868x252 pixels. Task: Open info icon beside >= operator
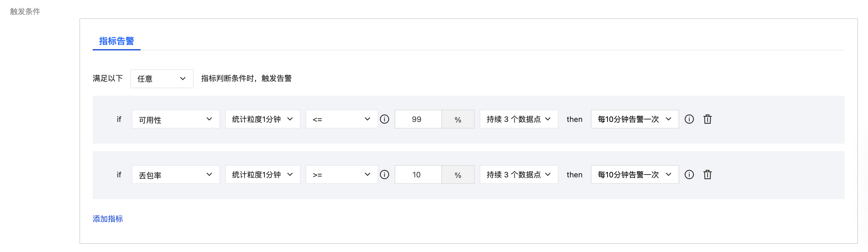pos(385,175)
